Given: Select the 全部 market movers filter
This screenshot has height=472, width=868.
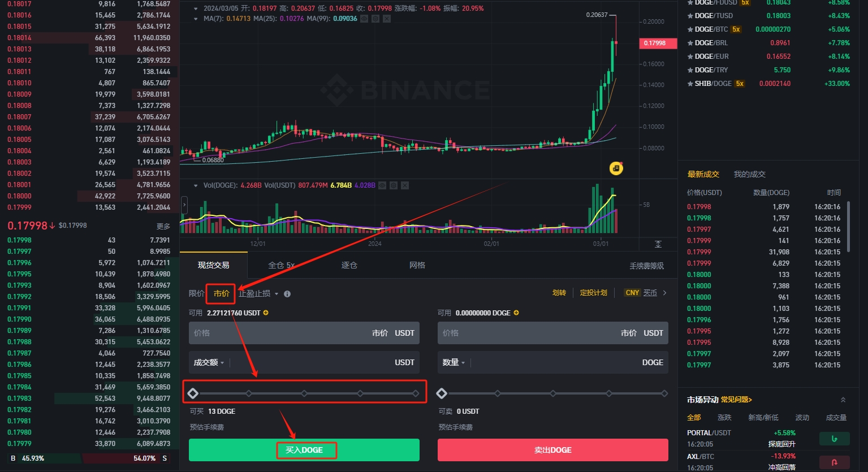Looking at the screenshot, I should [x=694, y=417].
